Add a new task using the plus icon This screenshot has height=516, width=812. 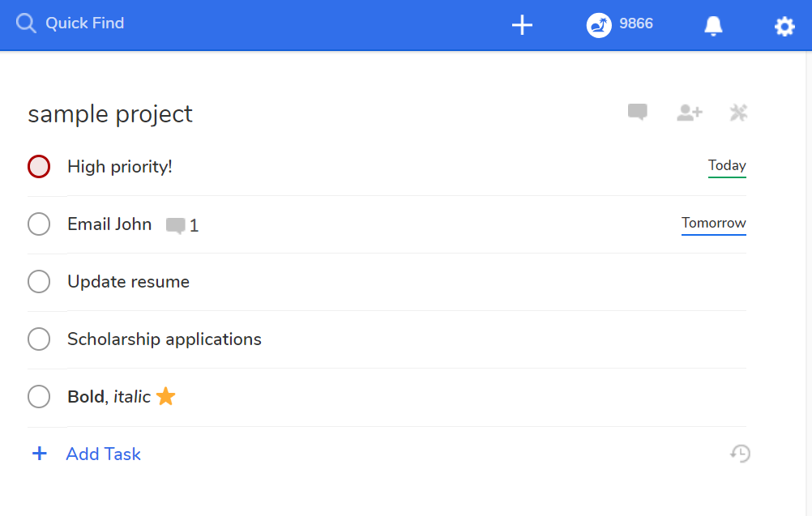coord(522,24)
